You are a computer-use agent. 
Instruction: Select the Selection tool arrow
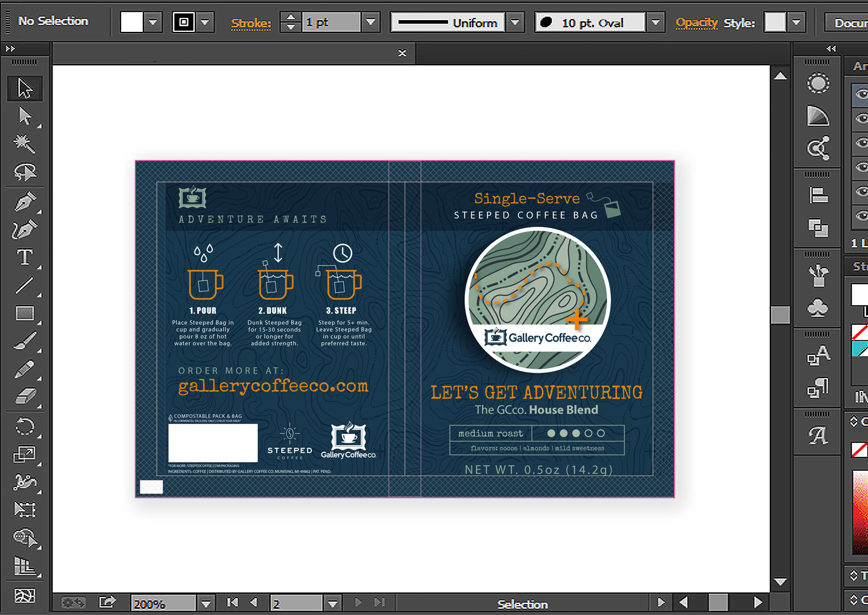[25, 88]
